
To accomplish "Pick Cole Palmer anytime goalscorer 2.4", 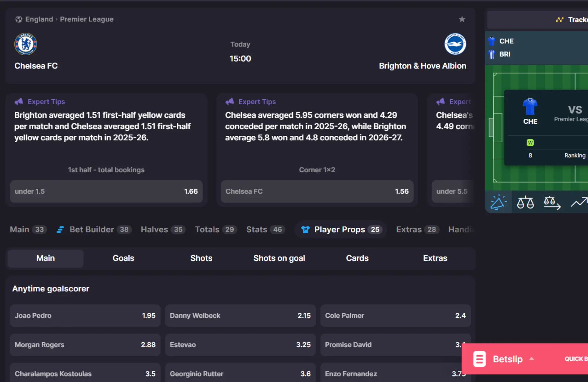I will pyautogui.click(x=395, y=316).
